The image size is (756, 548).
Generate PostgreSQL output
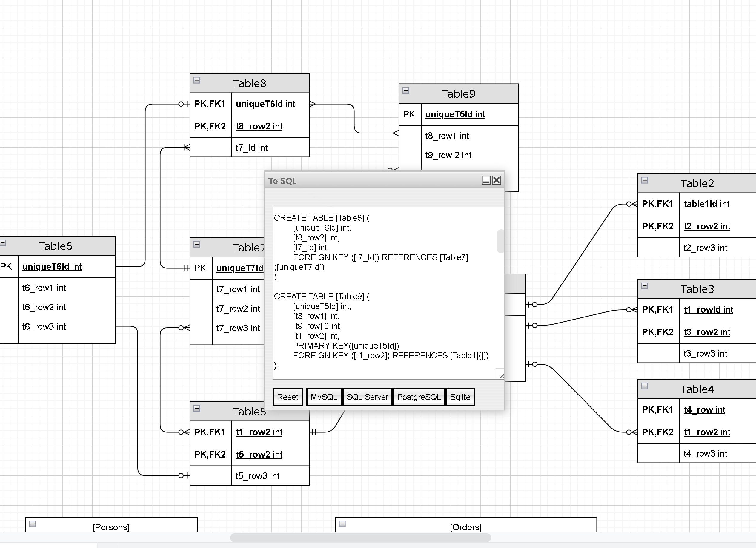pyautogui.click(x=419, y=397)
